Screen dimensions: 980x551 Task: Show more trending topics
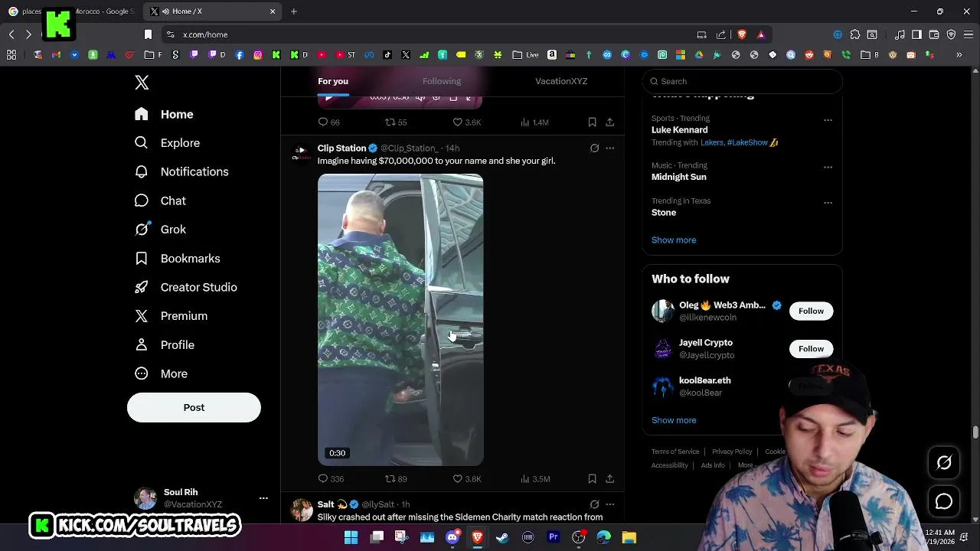(674, 240)
